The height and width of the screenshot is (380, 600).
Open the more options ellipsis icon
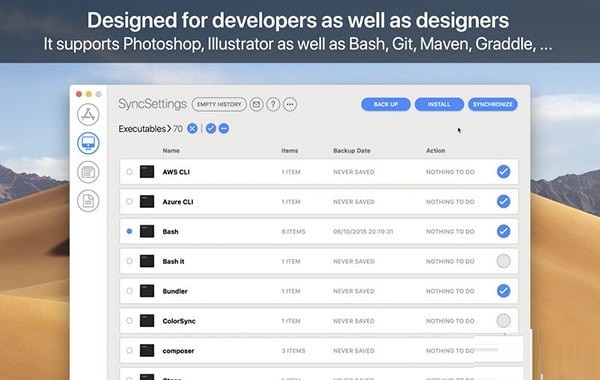pyautogui.click(x=290, y=104)
